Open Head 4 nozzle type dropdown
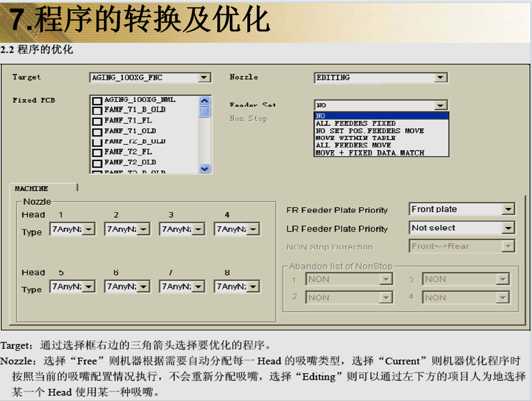Image resolution: width=532 pixels, height=401 pixels. pos(253,230)
